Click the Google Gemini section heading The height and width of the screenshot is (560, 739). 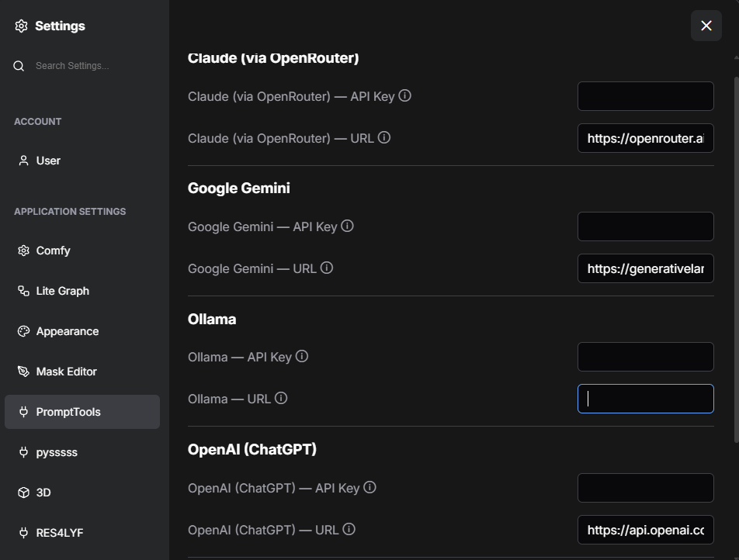coord(239,188)
